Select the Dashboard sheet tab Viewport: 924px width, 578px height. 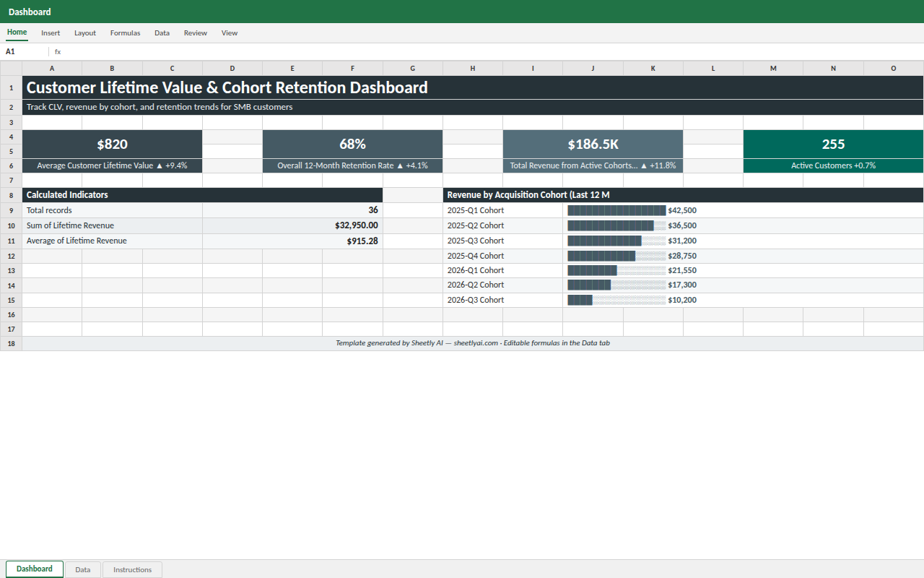pos(35,569)
